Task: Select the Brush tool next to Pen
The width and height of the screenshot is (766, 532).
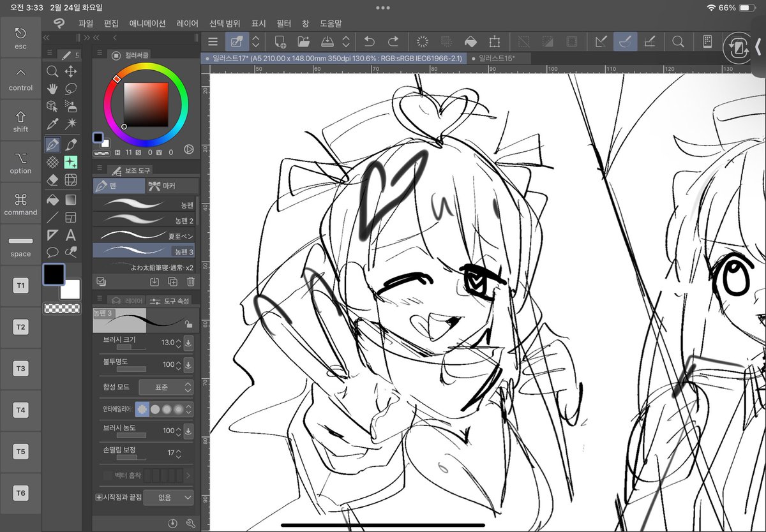Action: point(71,144)
